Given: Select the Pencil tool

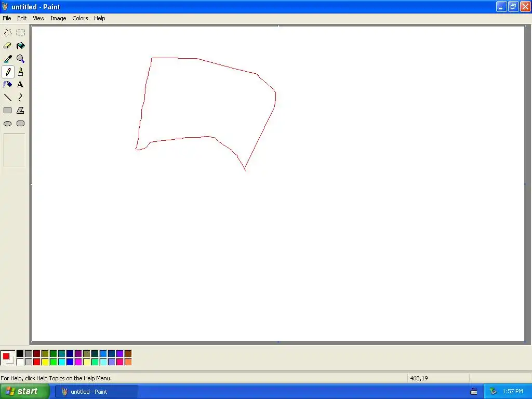Looking at the screenshot, I should 7,72.
